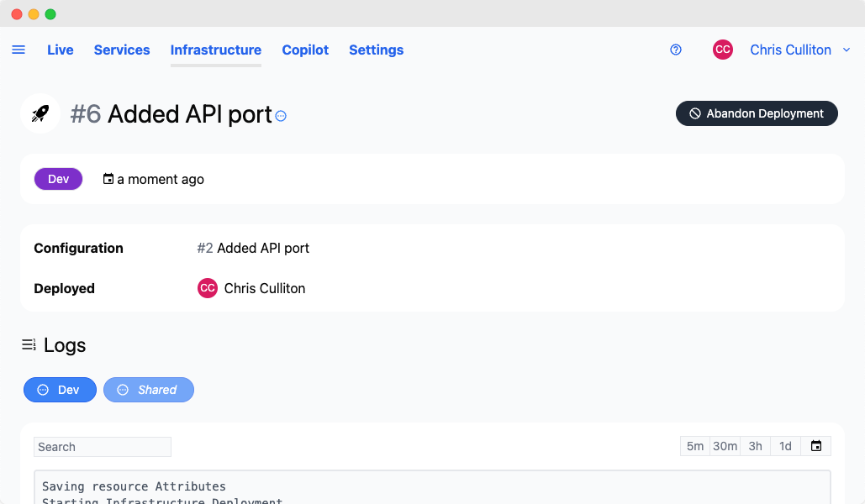
Task: Set log time range to 5m
Action: (695, 446)
